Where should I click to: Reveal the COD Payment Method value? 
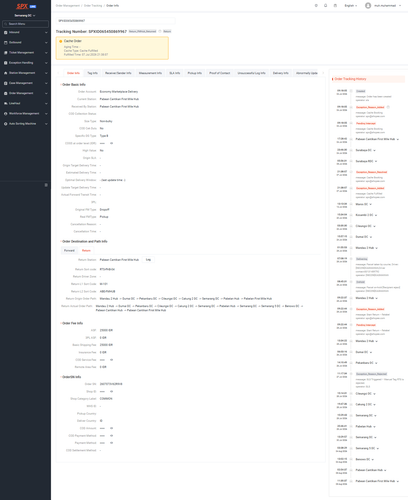tap(111, 436)
